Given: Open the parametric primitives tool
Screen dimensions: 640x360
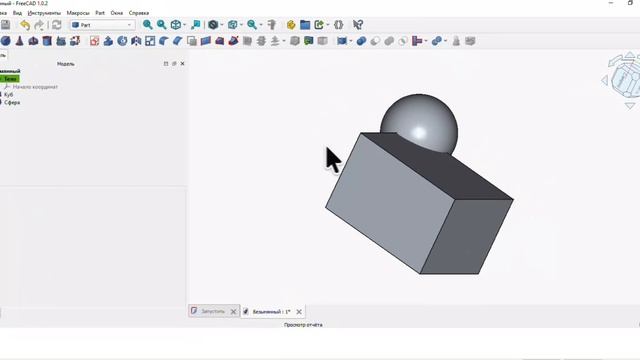Looking at the screenshot, I should pos(61,41).
